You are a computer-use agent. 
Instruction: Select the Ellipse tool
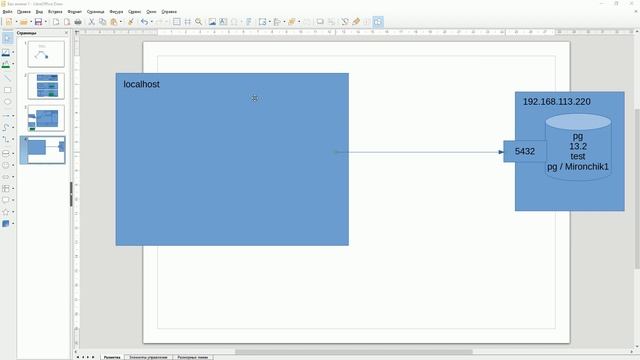coord(7,102)
